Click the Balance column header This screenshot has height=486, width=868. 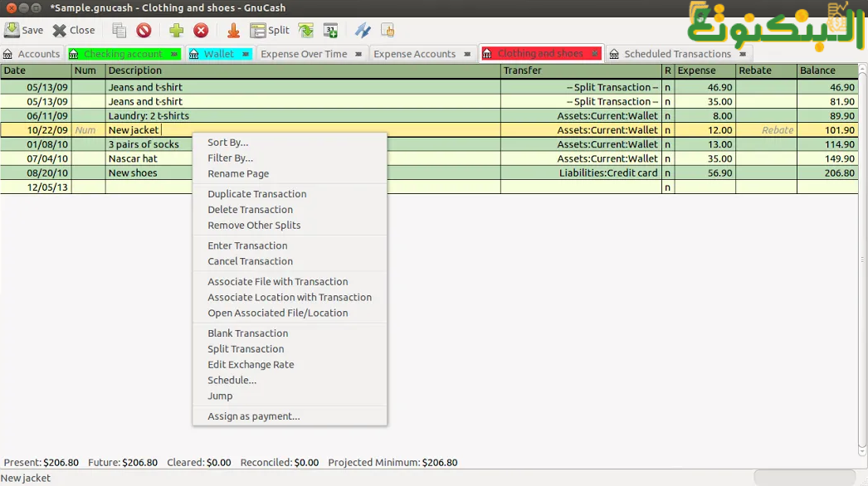tap(827, 70)
